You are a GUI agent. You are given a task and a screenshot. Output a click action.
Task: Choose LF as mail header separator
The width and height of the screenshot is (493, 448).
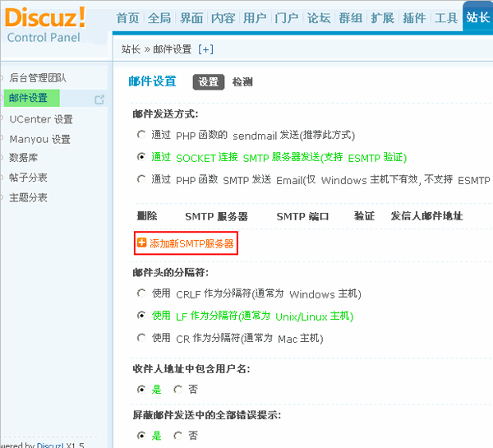tap(141, 315)
